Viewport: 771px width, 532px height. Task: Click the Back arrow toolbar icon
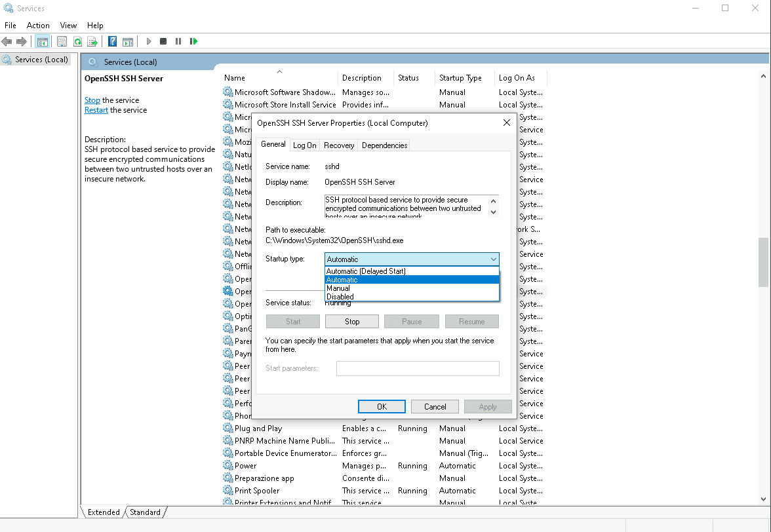pos(7,42)
